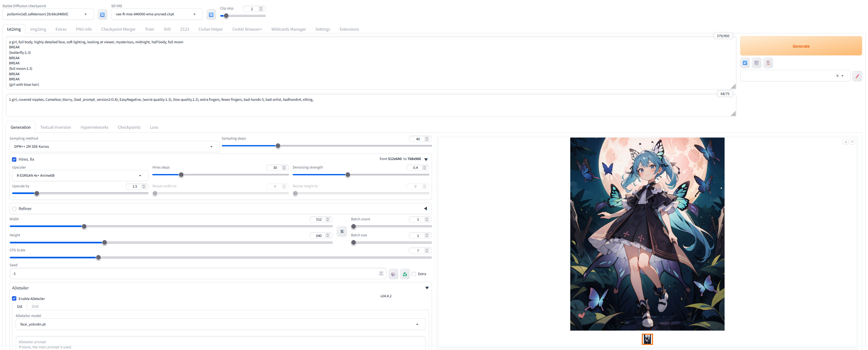The width and height of the screenshot is (868, 350).
Task: Click the CFG Scale slider handle
Action: (98, 258)
